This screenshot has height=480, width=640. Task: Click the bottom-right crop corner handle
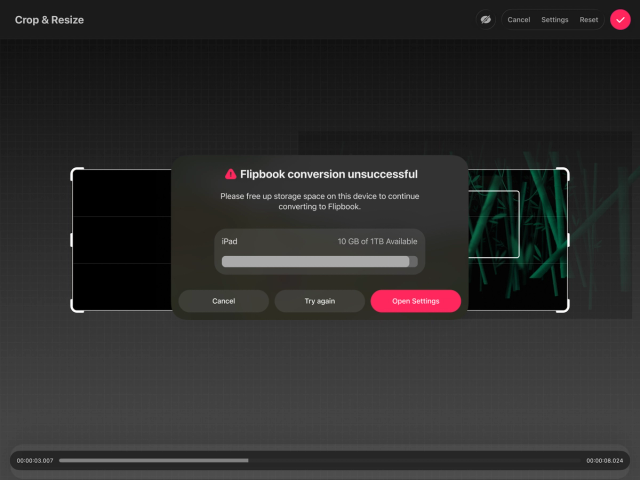pos(563,306)
